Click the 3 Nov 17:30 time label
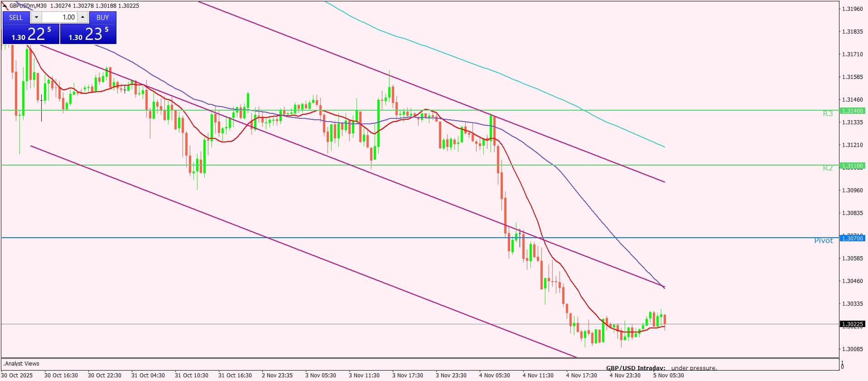 pos(408,375)
